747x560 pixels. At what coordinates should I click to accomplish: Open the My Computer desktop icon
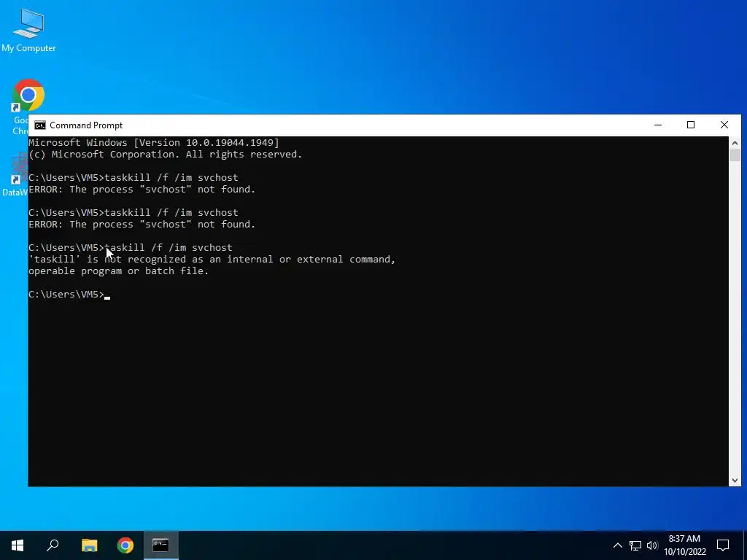28,31
